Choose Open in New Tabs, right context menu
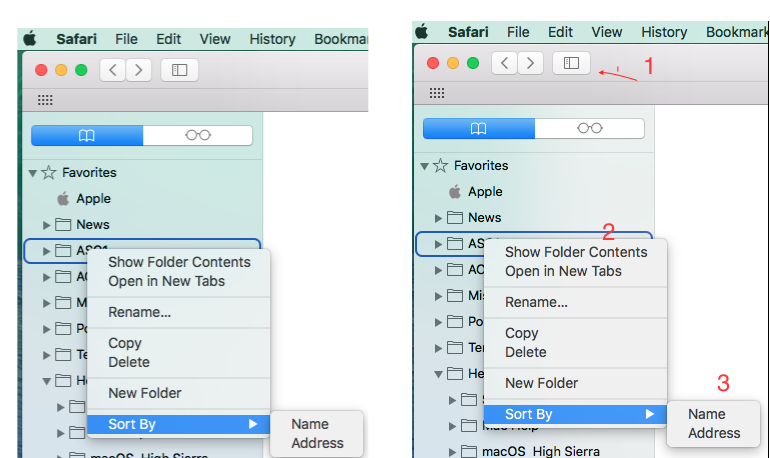The image size is (770, 458). pyautogui.click(x=576, y=271)
